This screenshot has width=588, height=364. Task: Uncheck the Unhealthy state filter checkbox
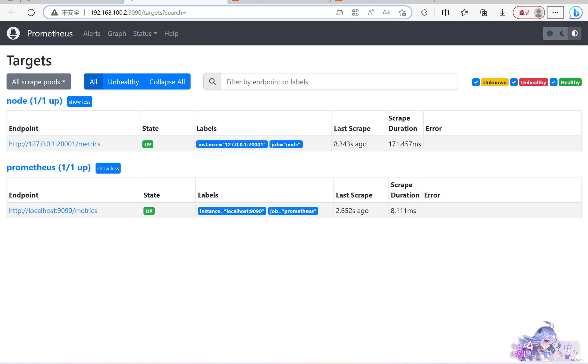click(x=514, y=82)
